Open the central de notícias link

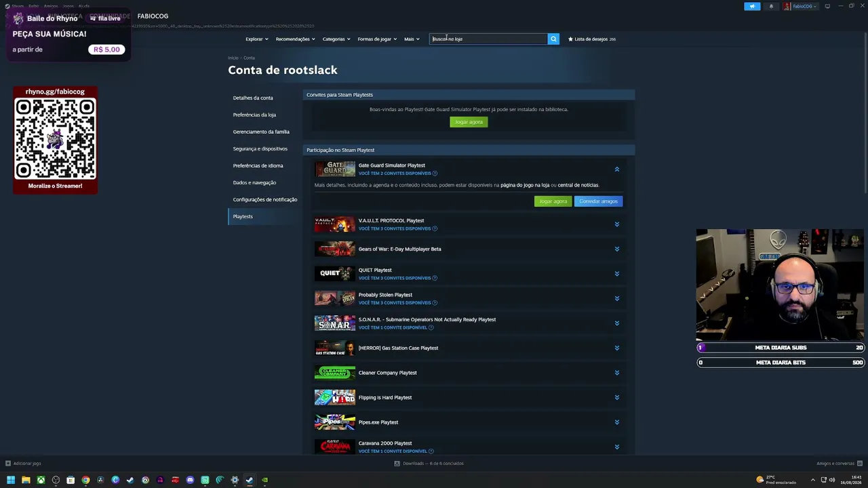click(x=578, y=185)
